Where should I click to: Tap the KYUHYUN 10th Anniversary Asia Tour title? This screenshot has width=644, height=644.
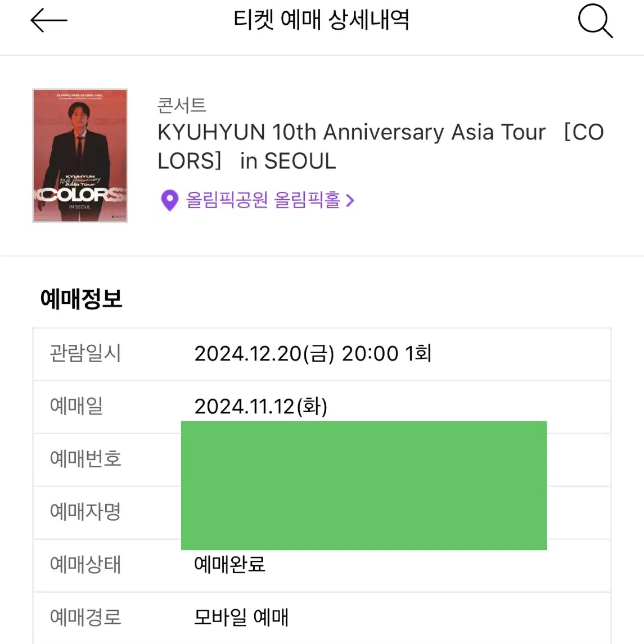tap(380, 146)
